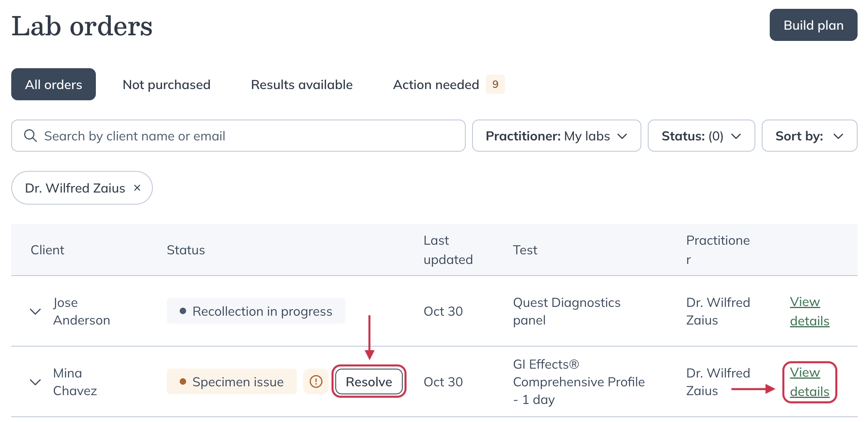Viewport: 868px width, 422px height.
Task: Open the Action needed tab
Action: (436, 84)
